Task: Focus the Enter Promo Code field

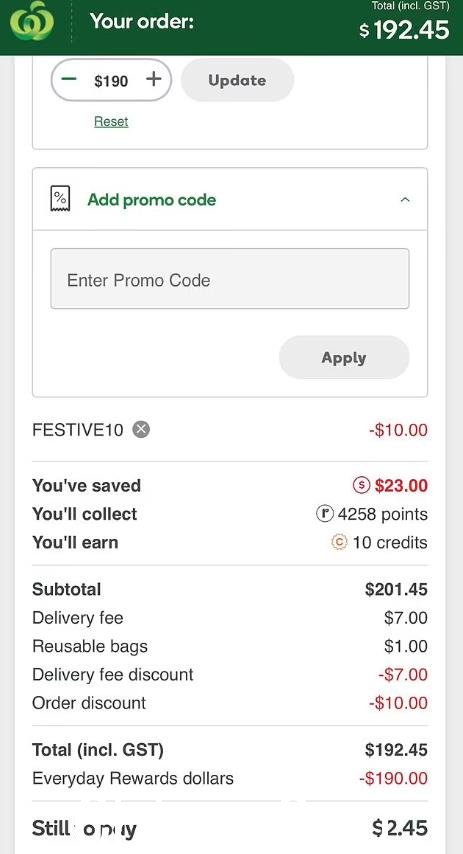Action: 230,279
